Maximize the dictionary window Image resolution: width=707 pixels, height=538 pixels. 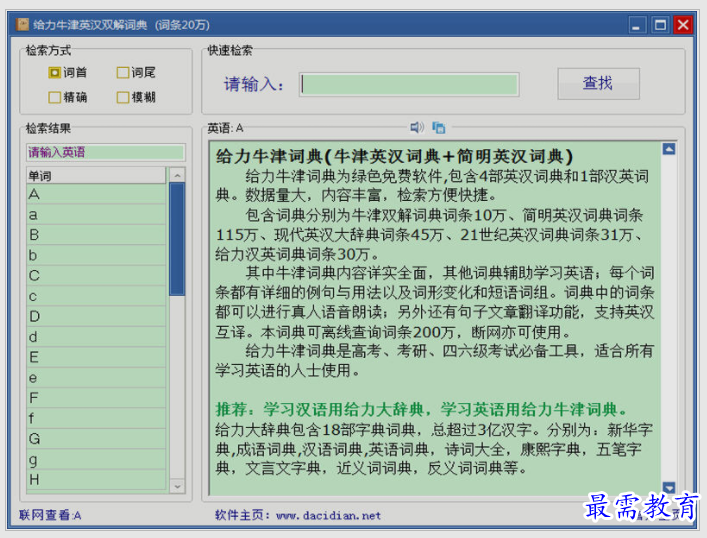tap(660, 25)
